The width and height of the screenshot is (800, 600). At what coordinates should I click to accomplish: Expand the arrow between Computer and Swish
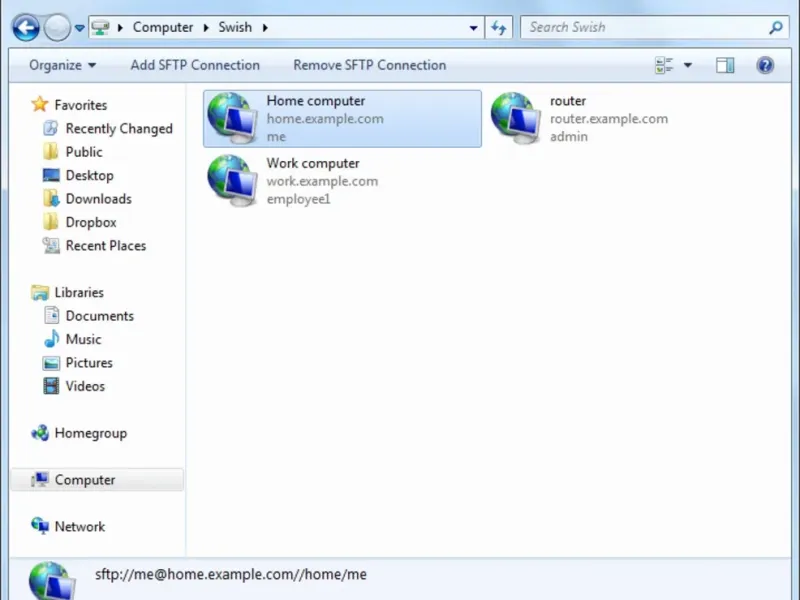[206, 28]
